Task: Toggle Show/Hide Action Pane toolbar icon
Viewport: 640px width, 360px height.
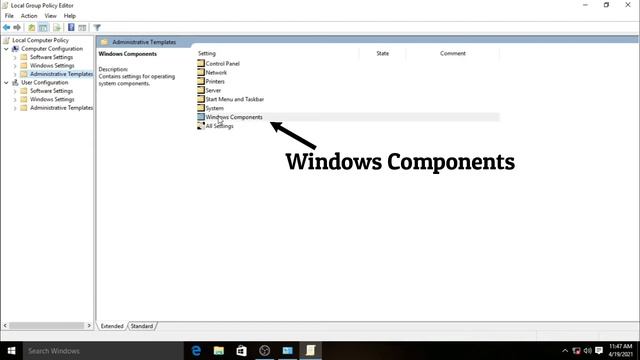Action: (82, 28)
